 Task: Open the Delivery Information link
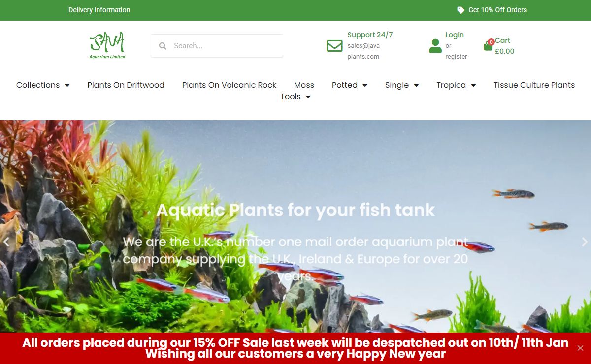click(99, 10)
